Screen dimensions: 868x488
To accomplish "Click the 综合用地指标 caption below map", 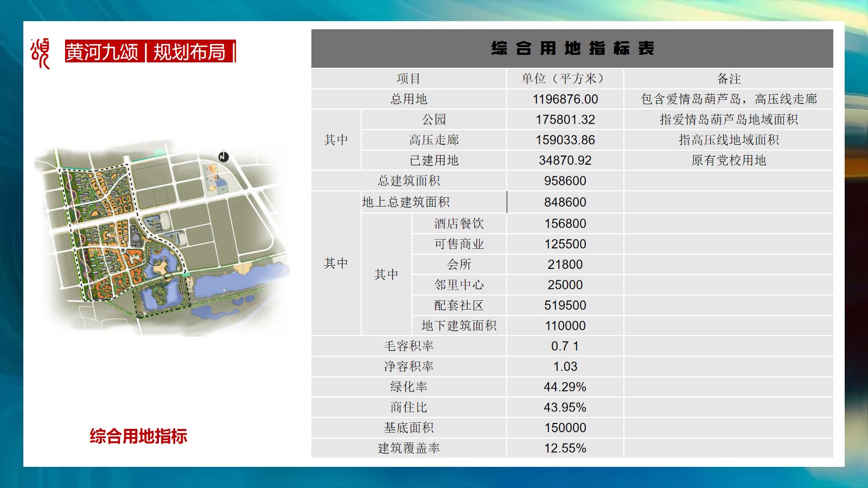I will (138, 436).
